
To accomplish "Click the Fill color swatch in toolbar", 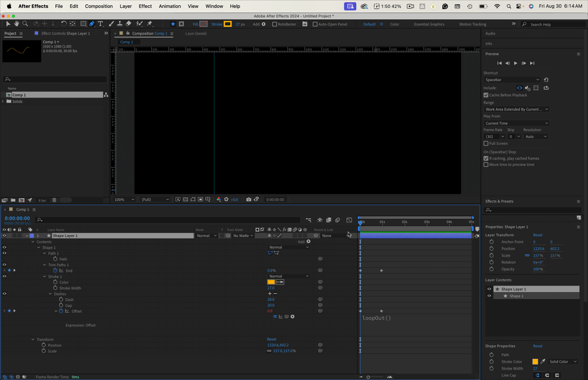I will 203,24.
